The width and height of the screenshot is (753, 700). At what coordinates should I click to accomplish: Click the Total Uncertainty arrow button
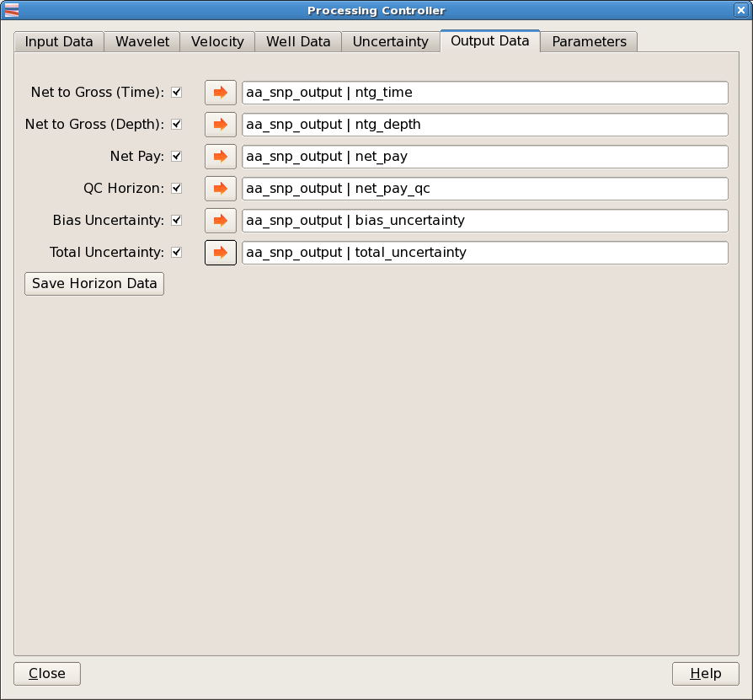click(x=221, y=253)
